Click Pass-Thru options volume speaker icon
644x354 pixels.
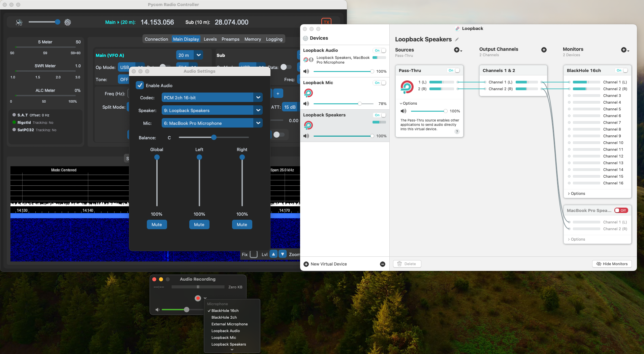click(x=403, y=111)
